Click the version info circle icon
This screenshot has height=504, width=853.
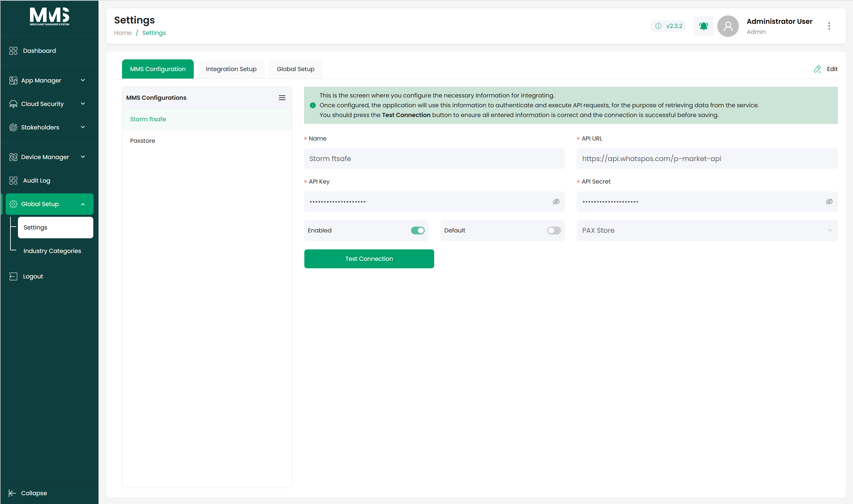(x=658, y=26)
